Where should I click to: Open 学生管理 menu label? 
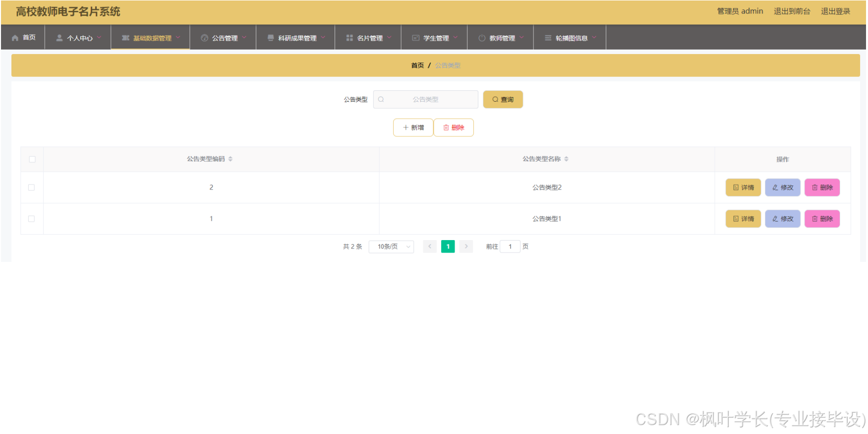click(436, 38)
